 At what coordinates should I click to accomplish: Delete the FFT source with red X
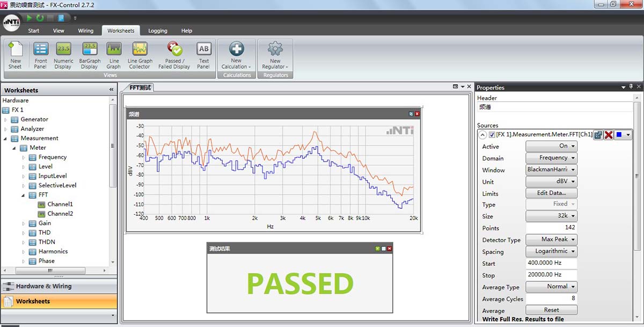[x=609, y=135]
